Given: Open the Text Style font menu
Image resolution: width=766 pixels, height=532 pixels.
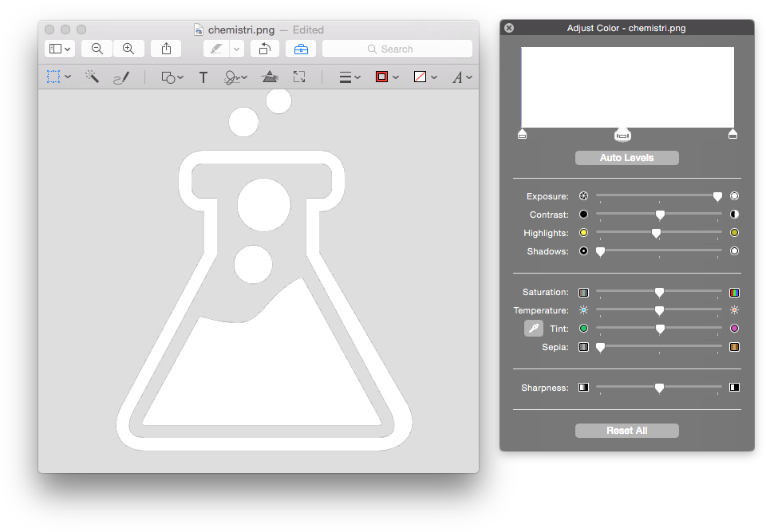Looking at the screenshot, I should pyautogui.click(x=462, y=77).
